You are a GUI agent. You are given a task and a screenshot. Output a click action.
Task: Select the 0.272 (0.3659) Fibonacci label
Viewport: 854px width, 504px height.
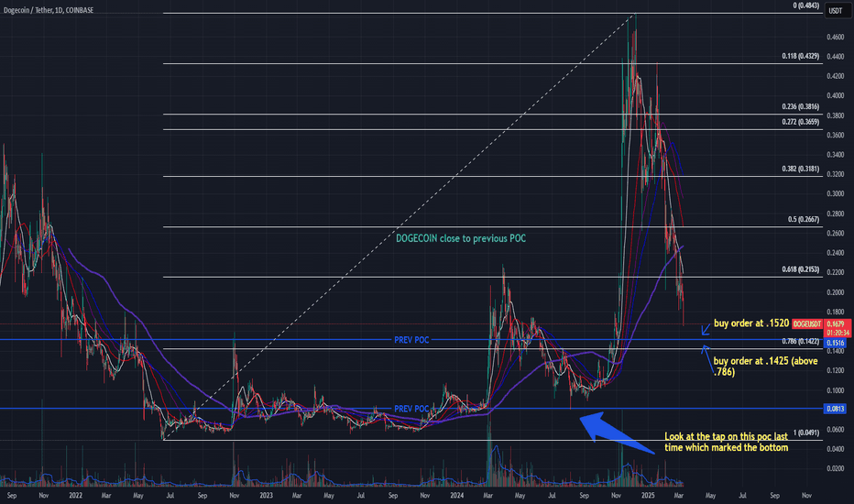(x=801, y=122)
